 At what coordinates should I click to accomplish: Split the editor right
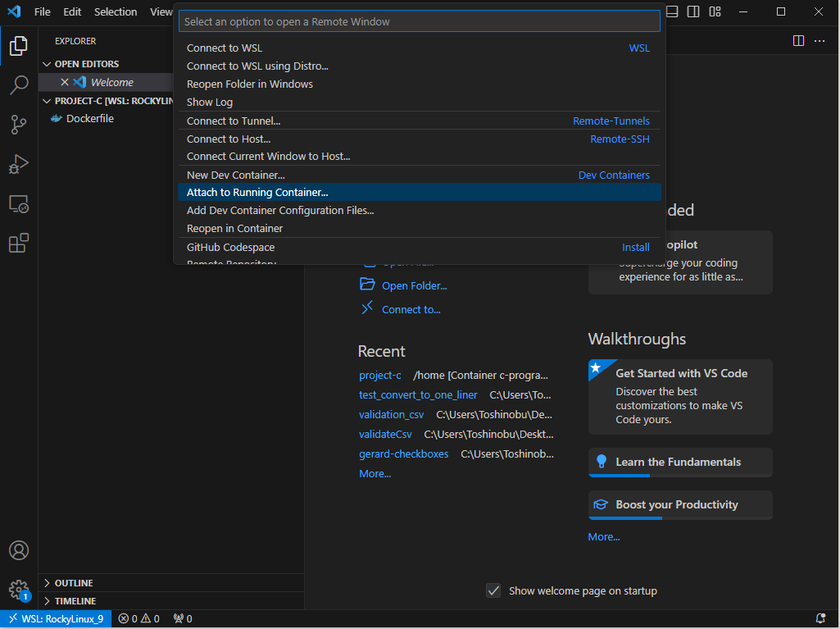click(x=798, y=41)
